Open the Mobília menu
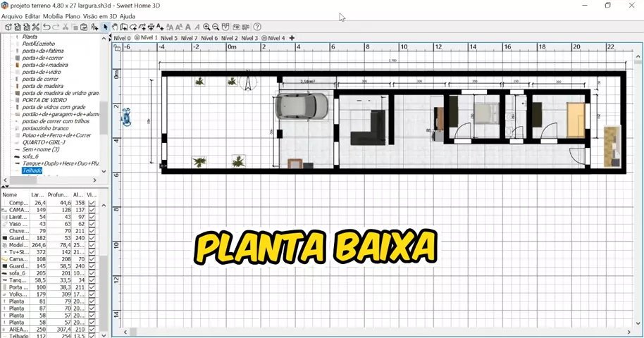This screenshot has width=644, height=338. click(52, 16)
